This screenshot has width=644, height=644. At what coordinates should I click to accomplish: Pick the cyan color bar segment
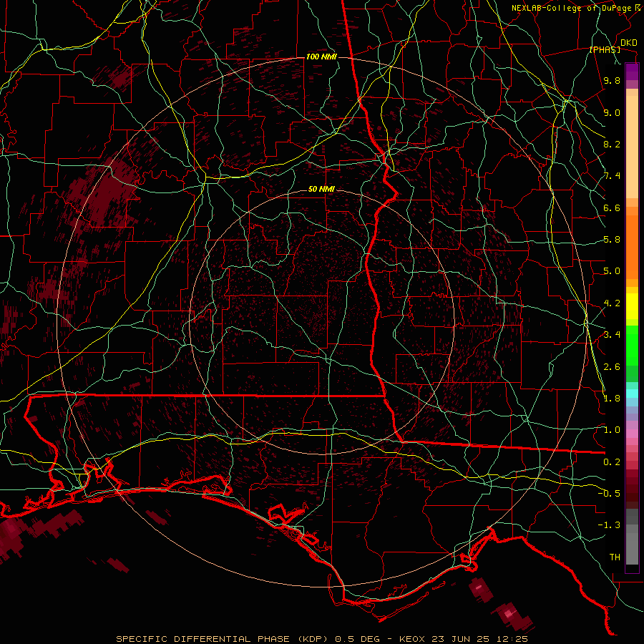632,394
